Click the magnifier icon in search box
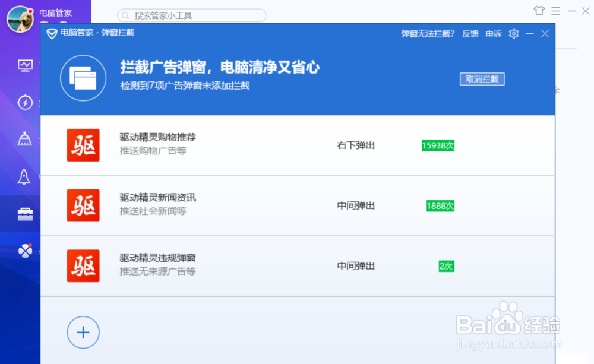The width and height of the screenshot is (594, 364). click(x=125, y=15)
